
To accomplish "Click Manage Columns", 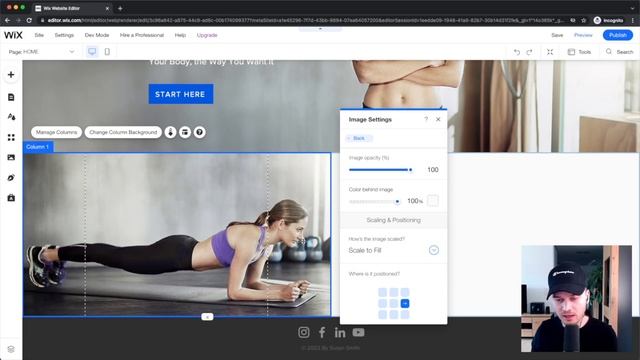I will pos(56,132).
